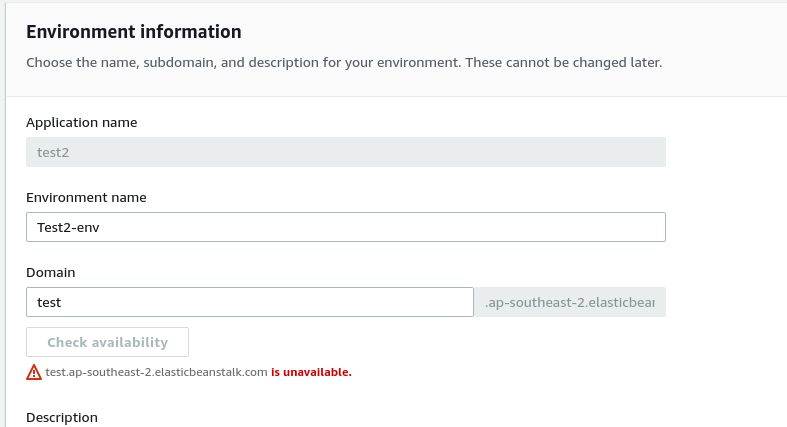
Task: Click the vertical divider on the left edge
Action: coord(6,213)
